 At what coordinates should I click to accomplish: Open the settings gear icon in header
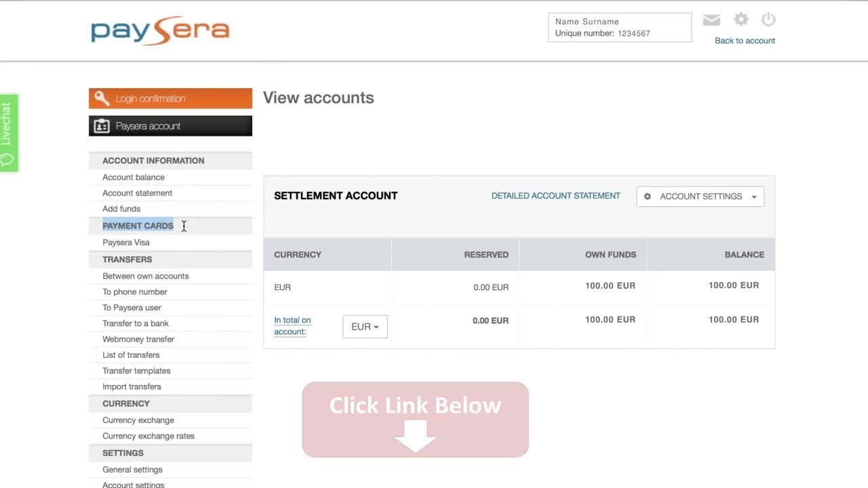[x=741, y=20]
